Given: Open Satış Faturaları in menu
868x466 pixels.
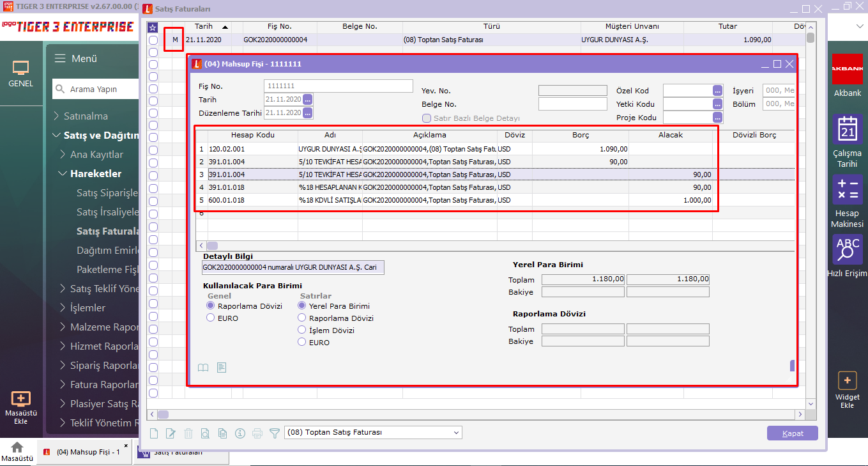Looking at the screenshot, I should click(x=107, y=231).
